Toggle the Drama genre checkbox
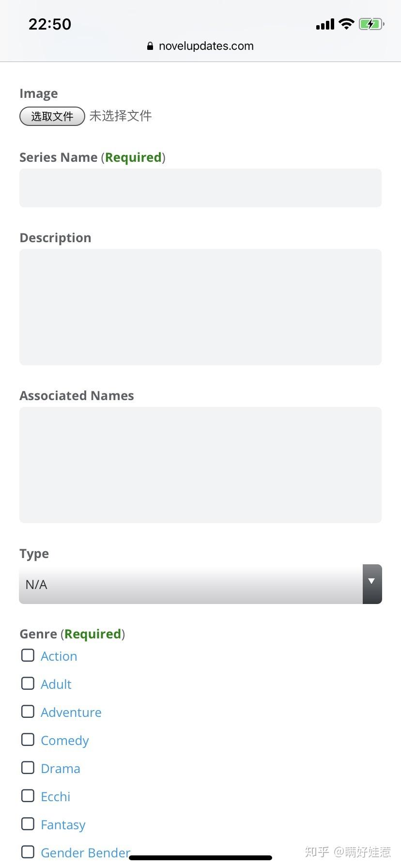Screen dimensions: 401x868 click(x=28, y=768)
